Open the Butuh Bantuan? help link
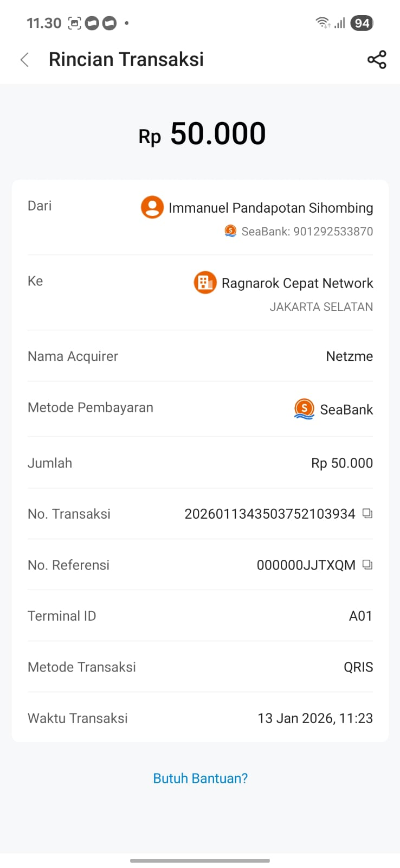 [200, 778]
